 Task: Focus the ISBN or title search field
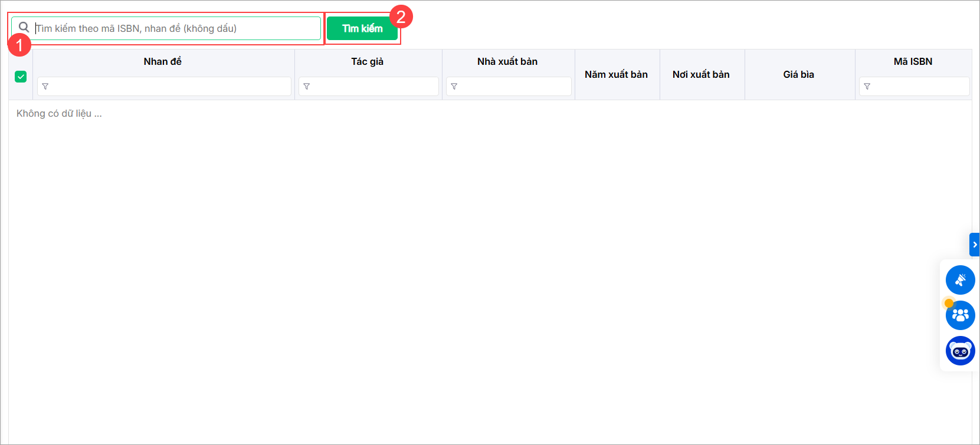(166, 28)
